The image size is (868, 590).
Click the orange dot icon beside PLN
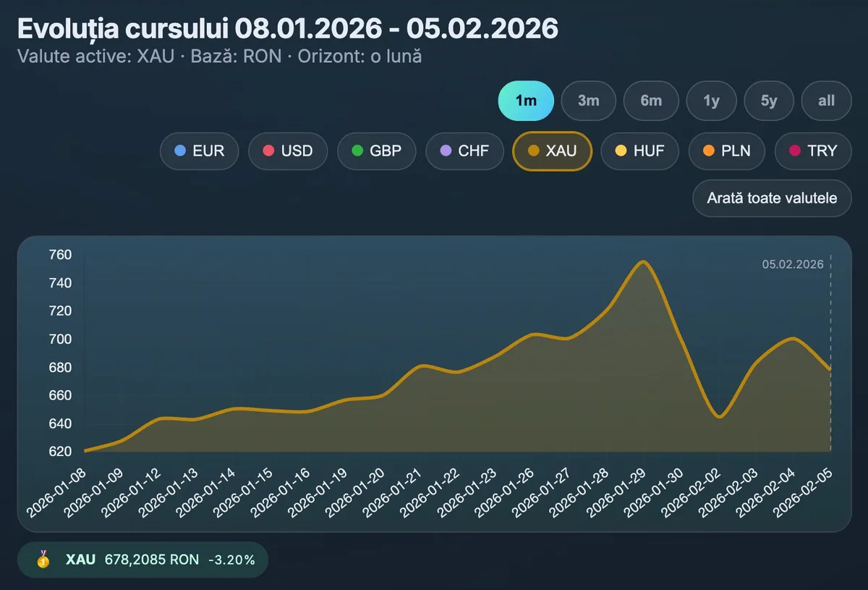point(708,151)
